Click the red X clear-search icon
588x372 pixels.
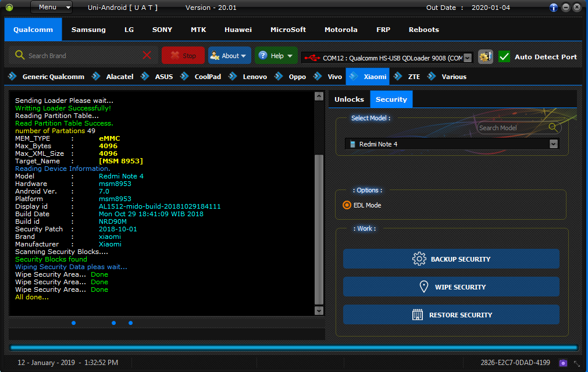tap(147, 55)
